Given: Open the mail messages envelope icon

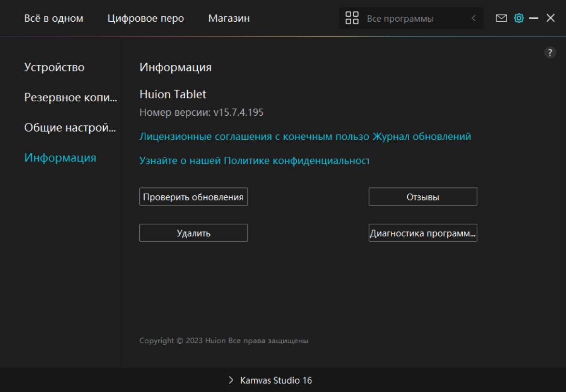Looking at the screenshot, I should (501, 18).
